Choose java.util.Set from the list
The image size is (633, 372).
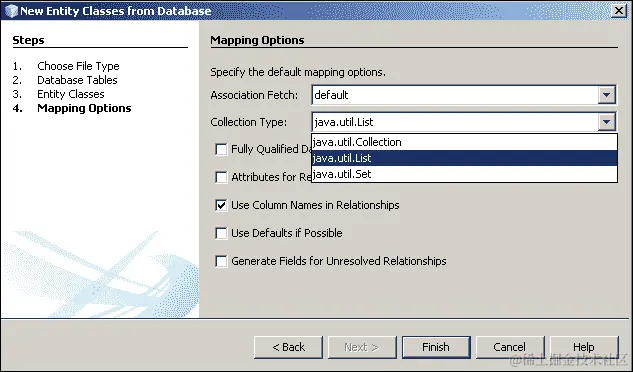[x=464, y=174]
